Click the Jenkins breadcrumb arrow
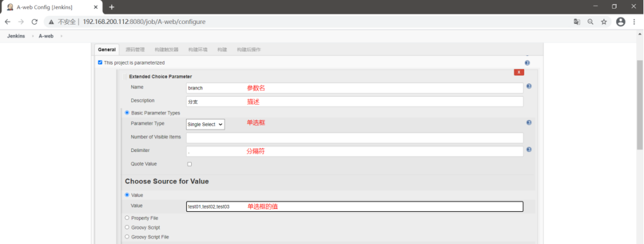 (33, 36)
